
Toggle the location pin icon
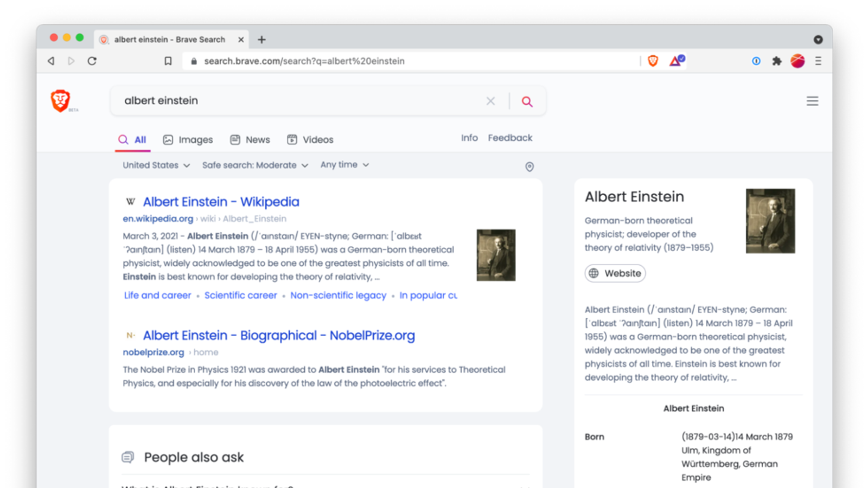[529, 166]
